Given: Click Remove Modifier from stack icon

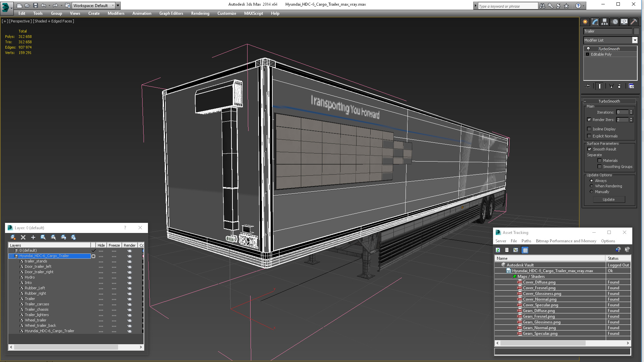Looking at the screenshot, I should click(x=619, y=86).
